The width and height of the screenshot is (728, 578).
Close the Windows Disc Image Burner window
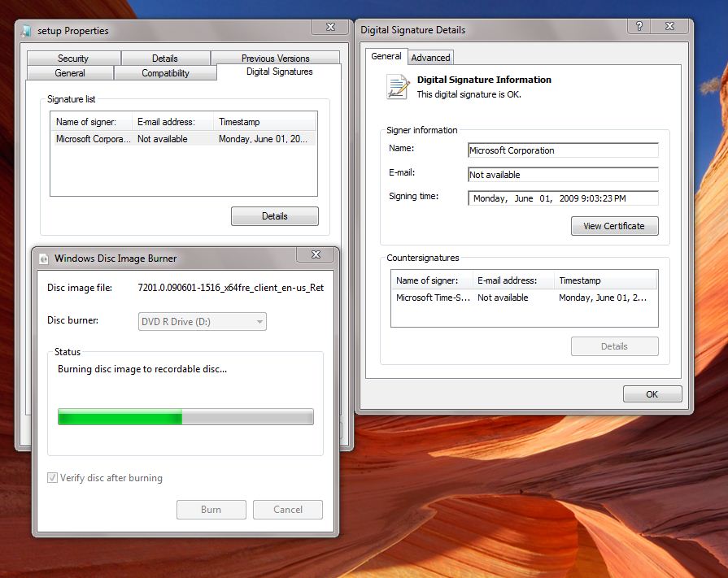(x=316, y=254)
